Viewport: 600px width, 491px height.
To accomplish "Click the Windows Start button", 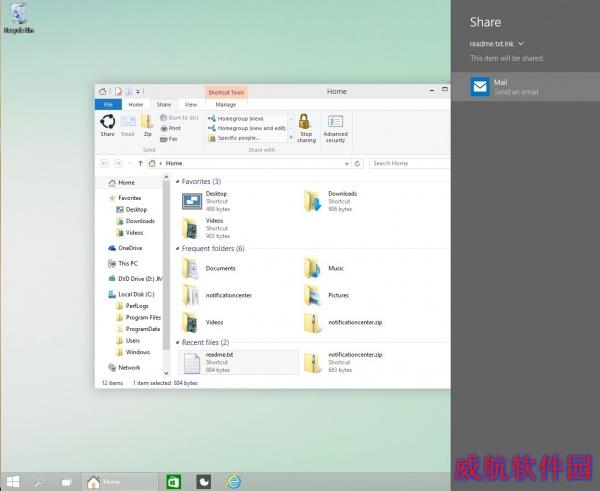I will 13,482.
